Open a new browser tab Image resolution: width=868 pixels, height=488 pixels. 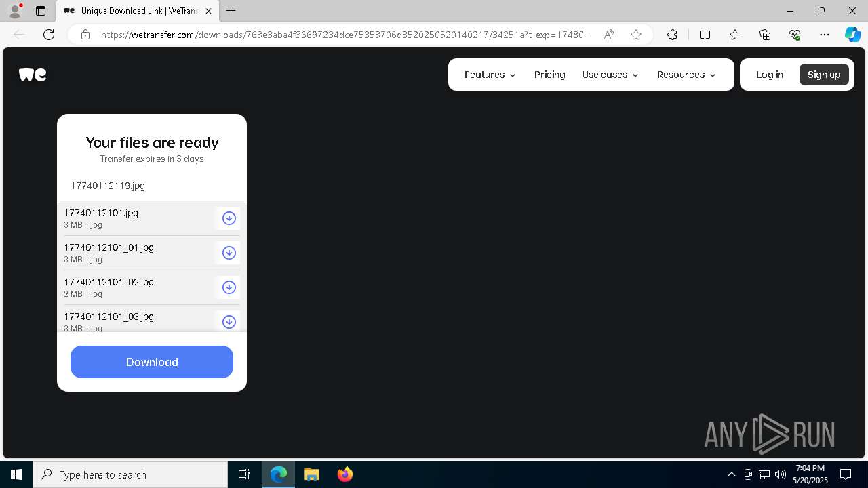point(231,11)
